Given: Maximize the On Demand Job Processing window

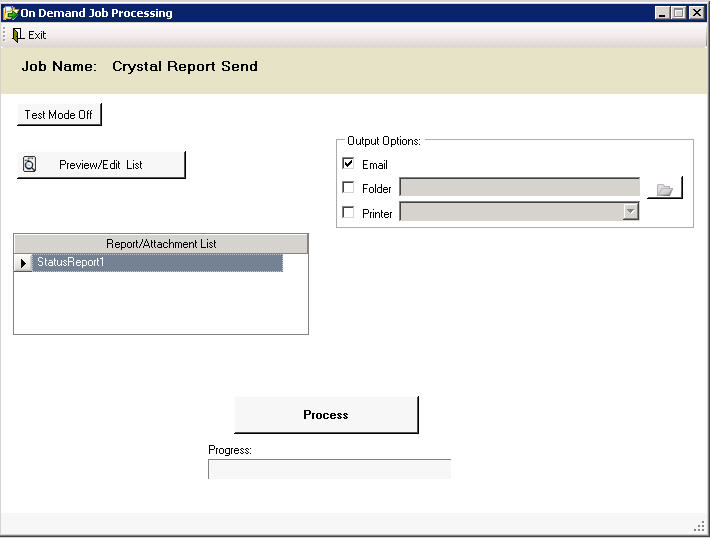Looking at the screenshot, I should 679,13.
